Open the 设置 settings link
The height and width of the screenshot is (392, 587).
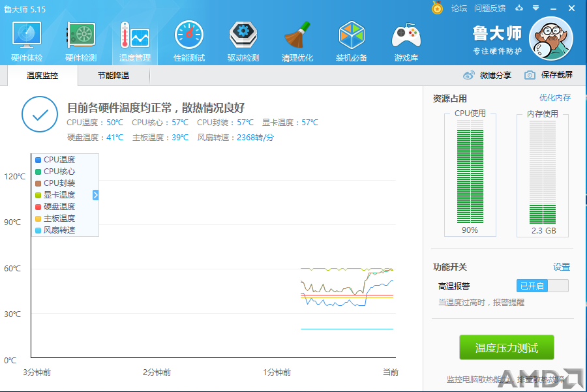(x=562, y=267)
